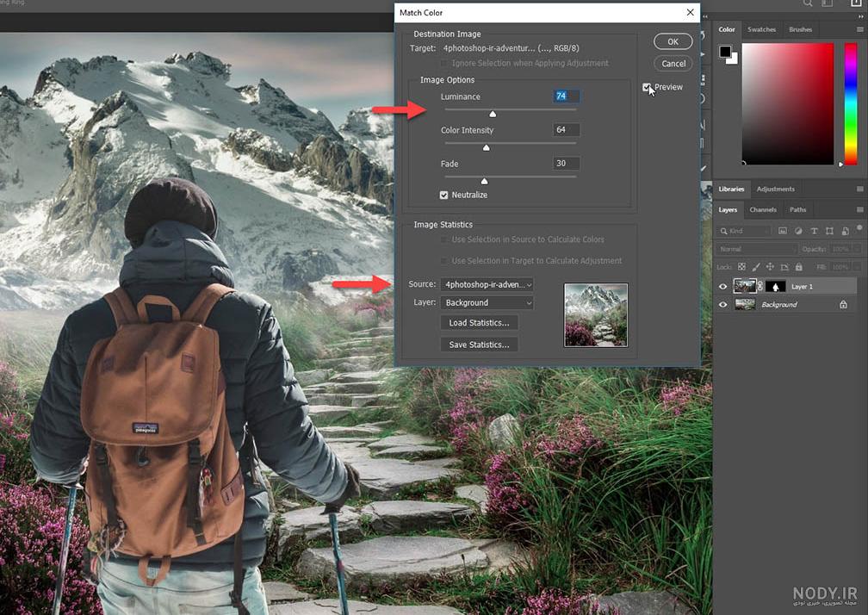Screen dimensions: 868x615
Task: Open the Source dropdown in Match Color
Action: [x=487, y=284]
